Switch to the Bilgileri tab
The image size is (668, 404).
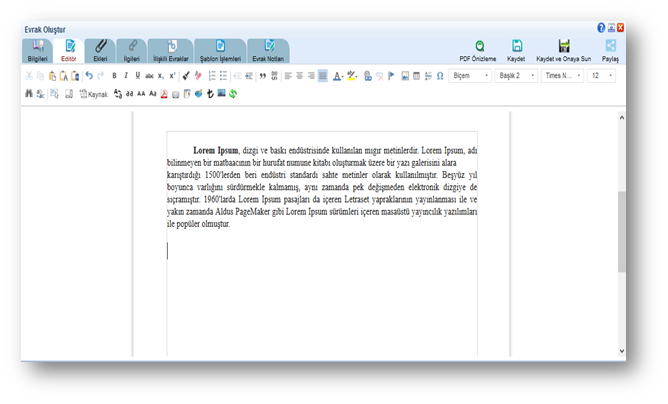pos(37,51)
